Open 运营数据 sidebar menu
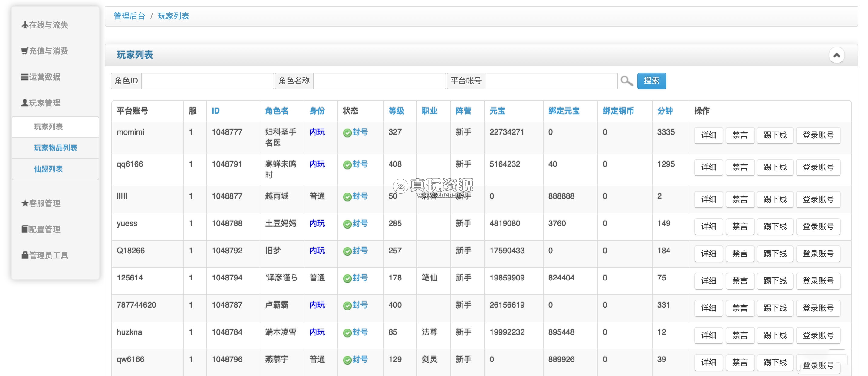868x376 pixels. click(41, 77)
